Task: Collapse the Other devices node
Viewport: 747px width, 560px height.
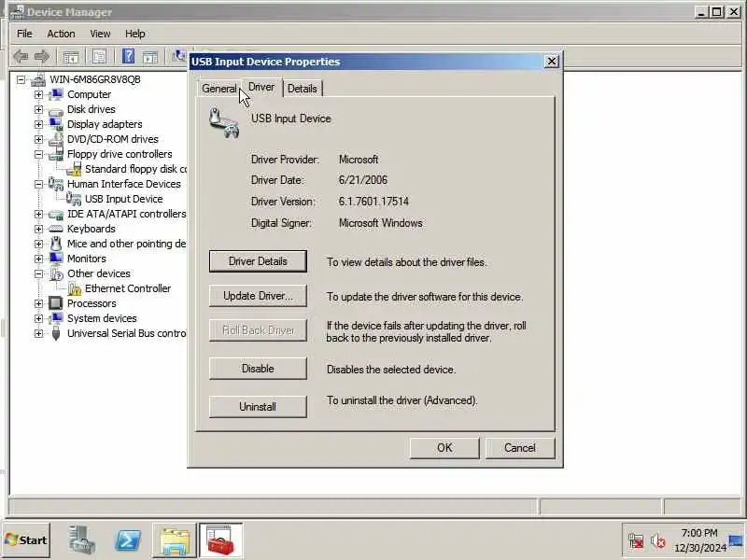Action: pyautogui.click(x=38, y=273)
